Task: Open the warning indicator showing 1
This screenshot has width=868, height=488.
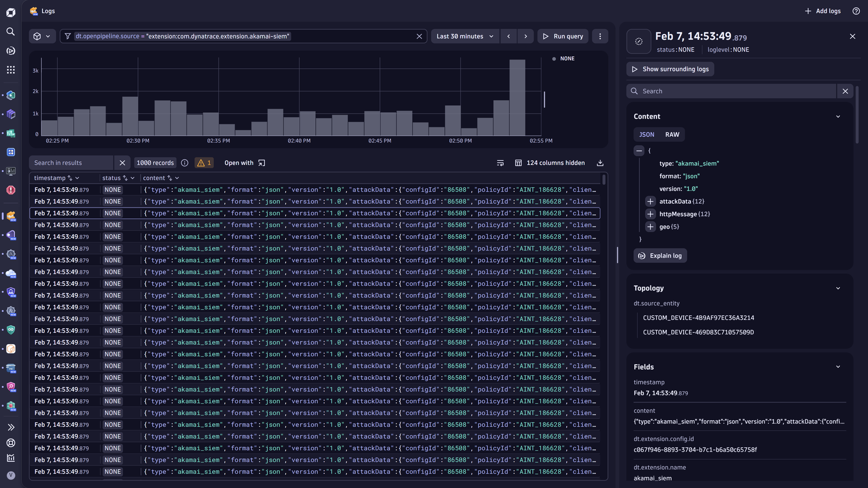Action: click(x=204, y=163)
